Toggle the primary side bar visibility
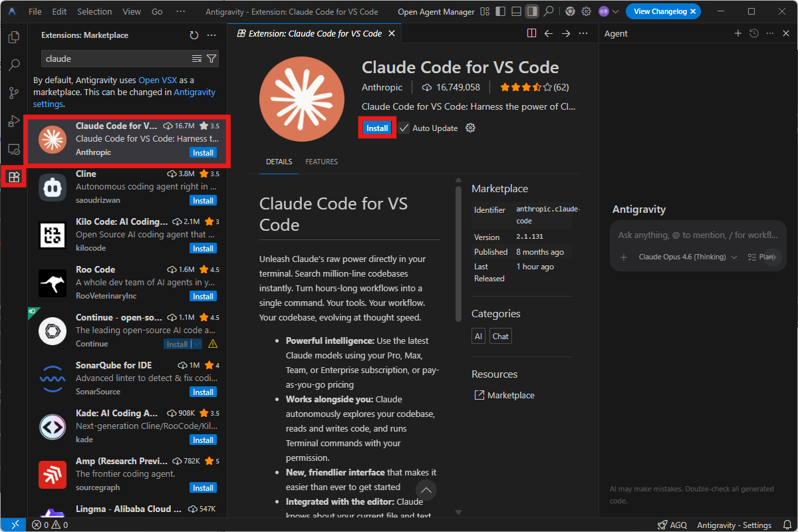 click(501, 11)
